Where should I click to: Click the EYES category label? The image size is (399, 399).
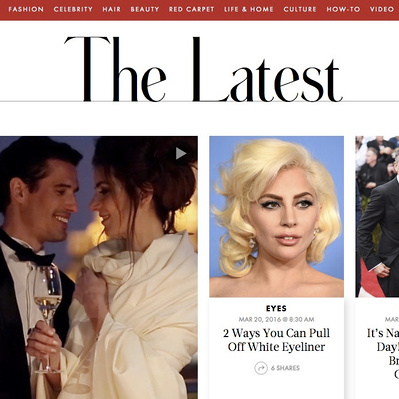point(276,309)
